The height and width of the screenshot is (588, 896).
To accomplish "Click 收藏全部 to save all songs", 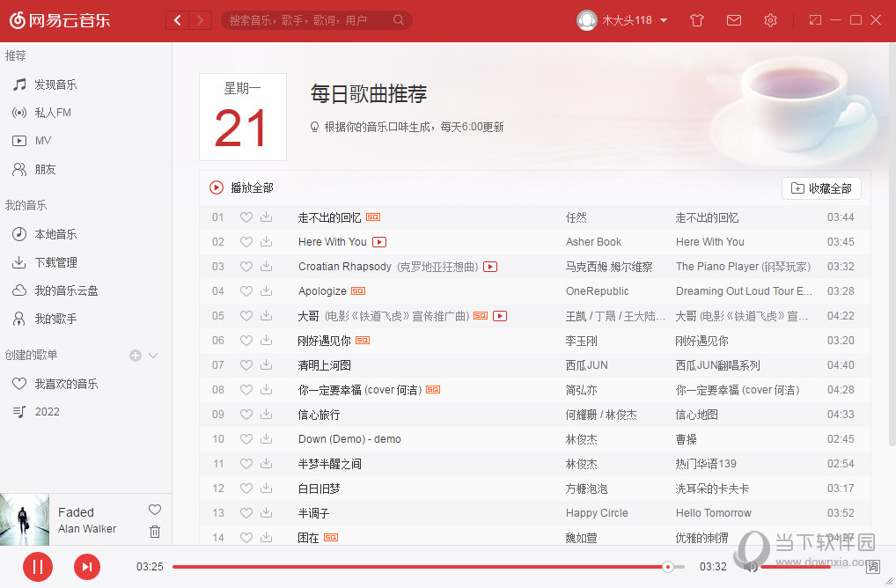I will [821, 187].
